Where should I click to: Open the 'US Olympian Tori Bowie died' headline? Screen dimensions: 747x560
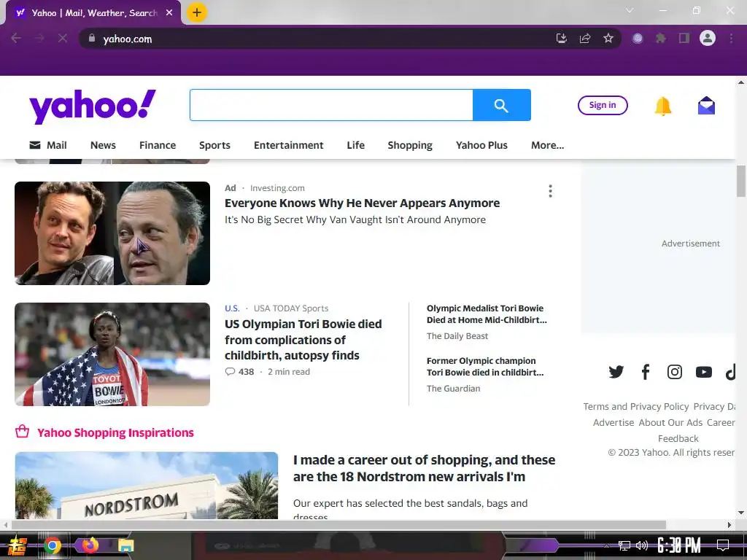[303, 340]
